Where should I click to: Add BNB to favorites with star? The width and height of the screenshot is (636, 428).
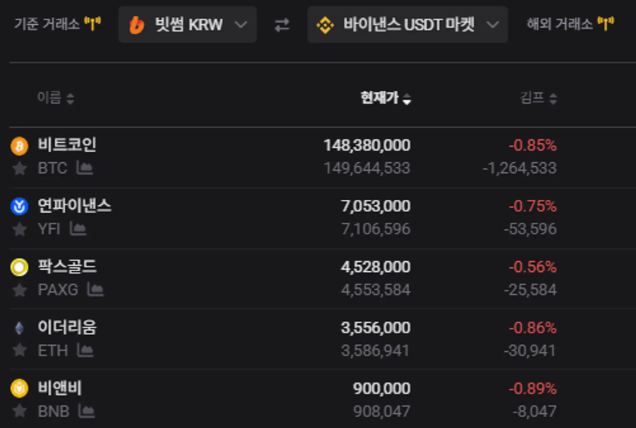pos(19,411)
